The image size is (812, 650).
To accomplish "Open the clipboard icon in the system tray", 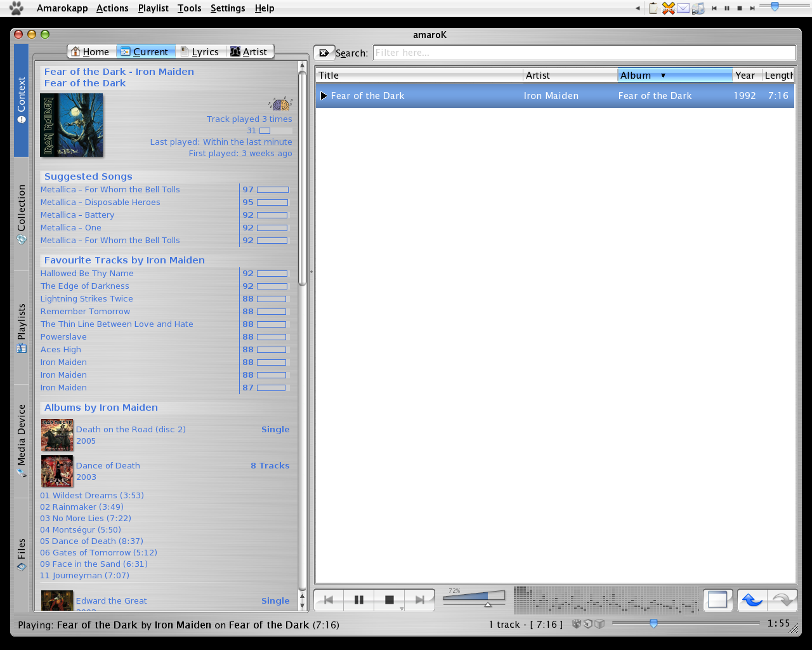I will 653,8.
